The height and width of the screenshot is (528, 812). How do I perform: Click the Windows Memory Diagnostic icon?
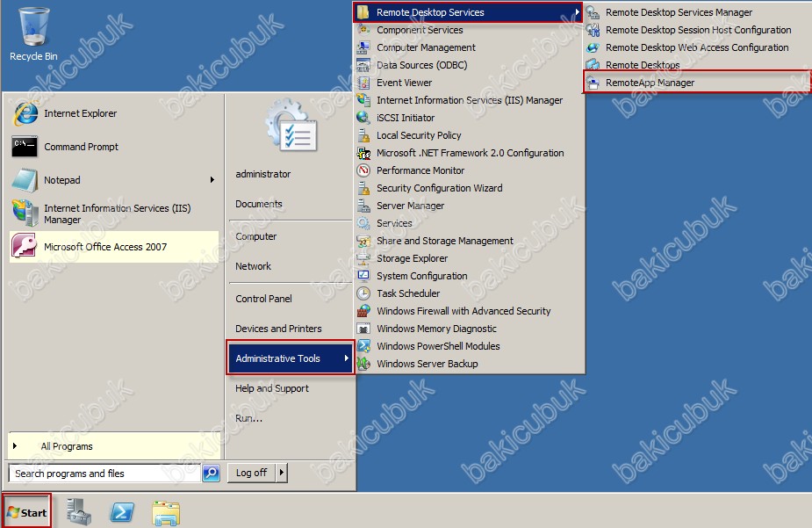pyautogui.click(x=363, y=329)
